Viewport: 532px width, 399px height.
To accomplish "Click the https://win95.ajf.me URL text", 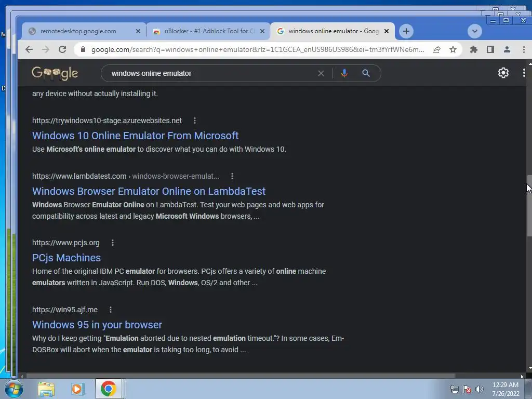I will click(65, 310).
